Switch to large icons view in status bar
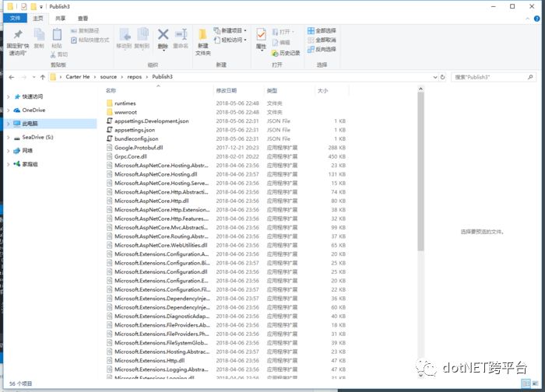This screenshot has height=392, width=545. (535, 383)
